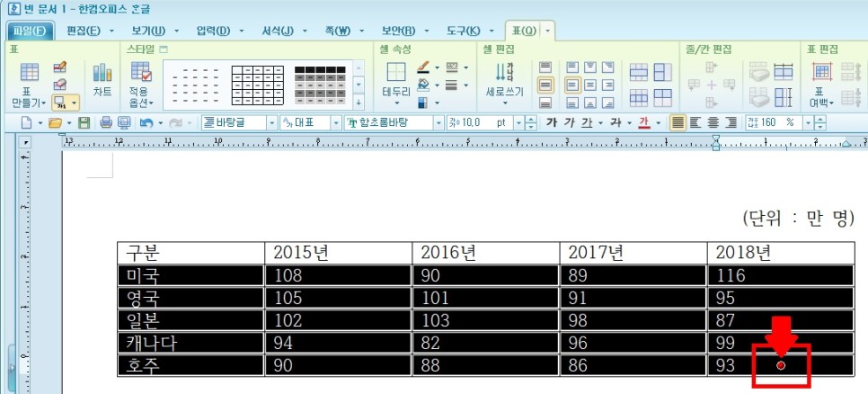Screen dimensions: 868x394
Task: Pick red font color 가 button
Action: (643, 123)
